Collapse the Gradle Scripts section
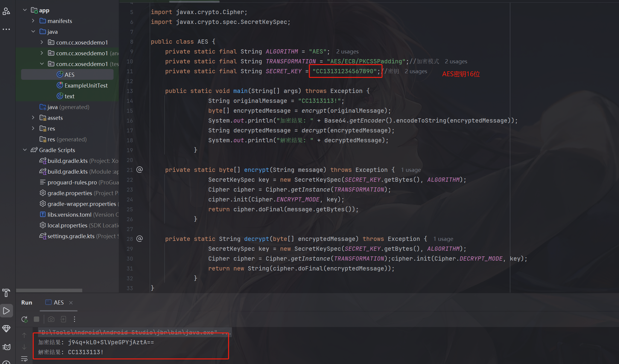Viewport: 619px width, 364px height. click(x=25, y=150)
